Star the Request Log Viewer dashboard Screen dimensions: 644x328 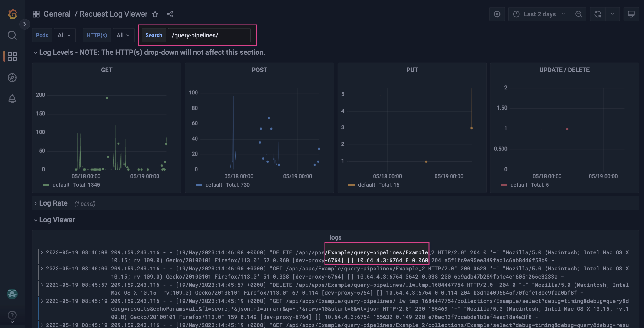[x=155, y=14]
